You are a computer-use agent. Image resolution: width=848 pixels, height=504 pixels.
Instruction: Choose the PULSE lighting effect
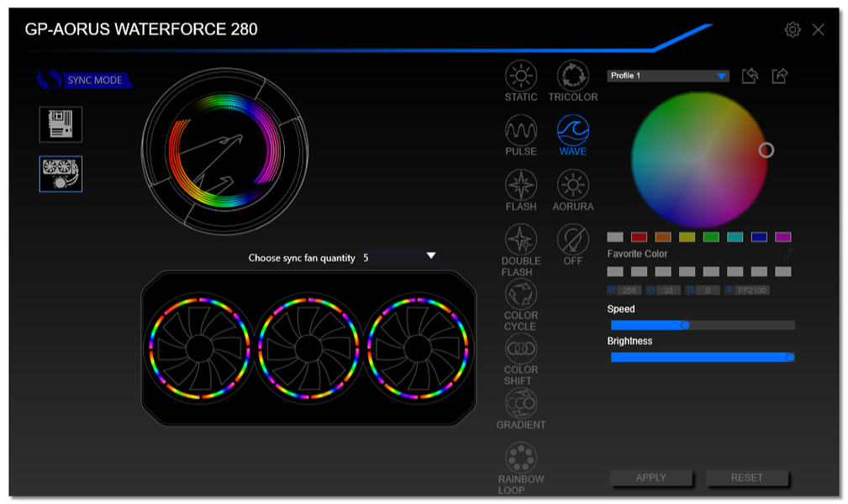point(521,130)
